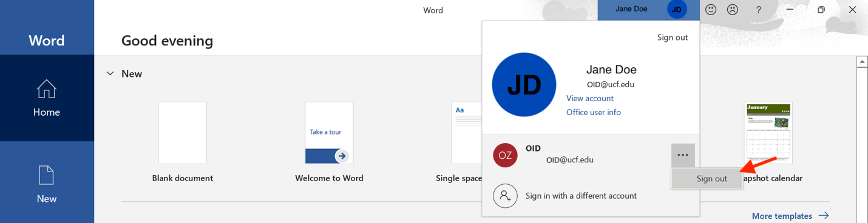Screen dimensions: 868x223
Task: Close the Word window
Action: click(852, 10)
